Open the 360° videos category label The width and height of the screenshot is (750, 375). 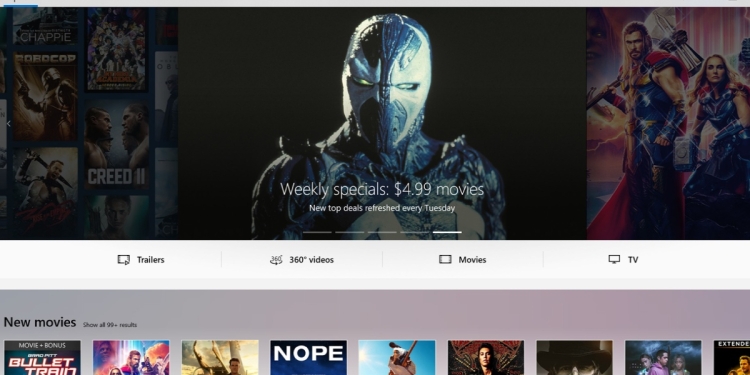(x=311, y=260)
